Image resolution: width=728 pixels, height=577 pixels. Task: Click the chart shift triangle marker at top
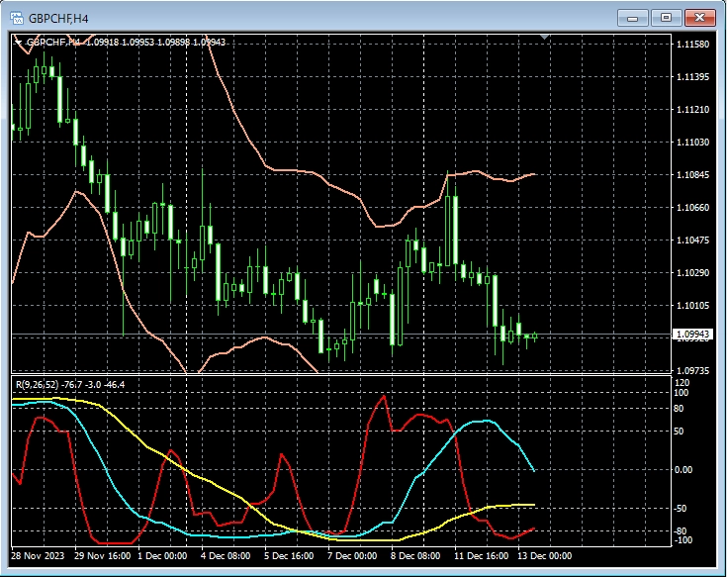click(544, 38)
